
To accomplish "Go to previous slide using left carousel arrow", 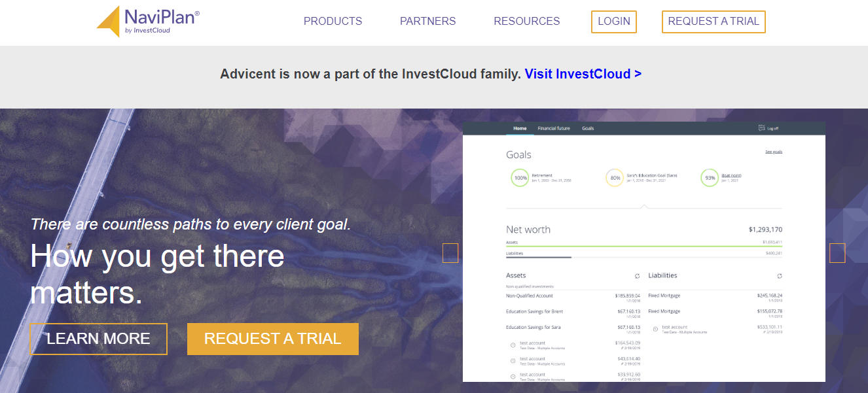I will (450, 253).
